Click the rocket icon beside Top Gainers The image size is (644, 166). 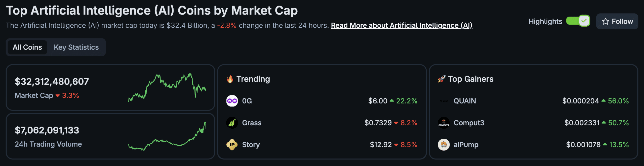[441, 79]
